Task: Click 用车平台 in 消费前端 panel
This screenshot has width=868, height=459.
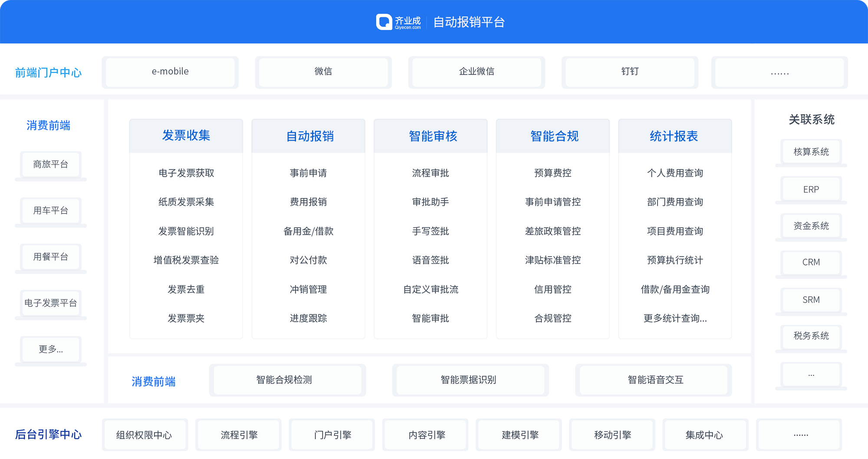Action: coord(50,211)
